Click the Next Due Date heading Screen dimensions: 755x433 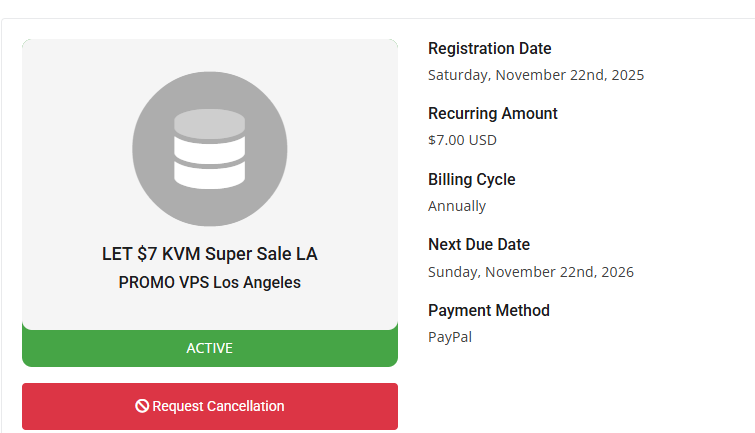[479, 244]
